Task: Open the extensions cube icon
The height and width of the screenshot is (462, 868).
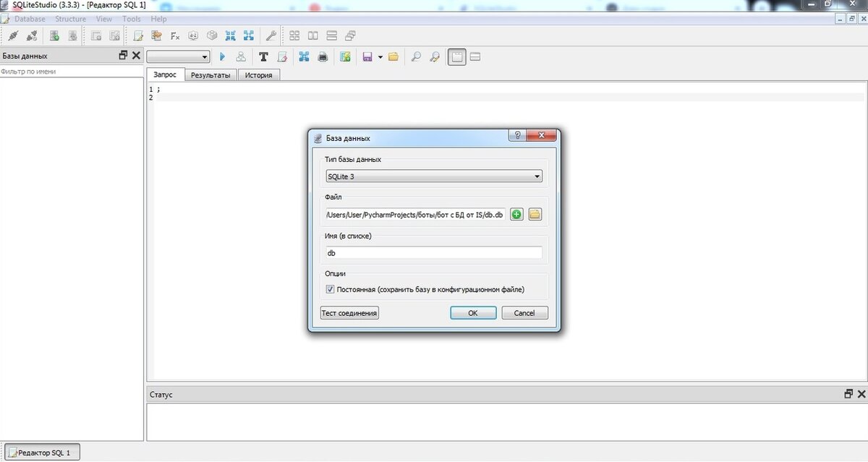Action: 212,35
